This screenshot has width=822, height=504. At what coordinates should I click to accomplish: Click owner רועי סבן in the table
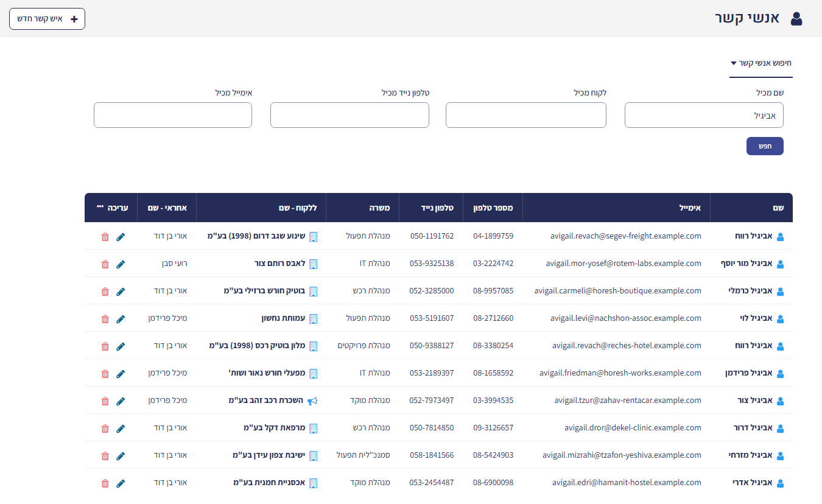pos(174,264)
